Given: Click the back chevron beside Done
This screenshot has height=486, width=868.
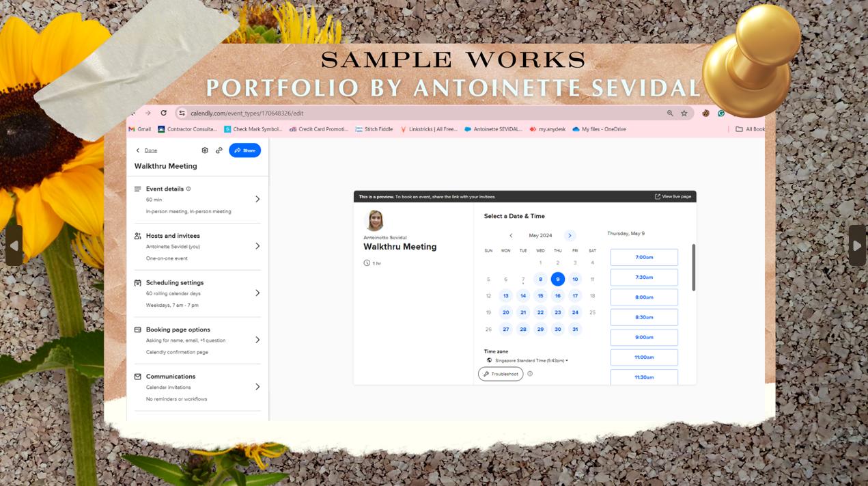Looking at the screenshot, I should click(x=138, y=150).
